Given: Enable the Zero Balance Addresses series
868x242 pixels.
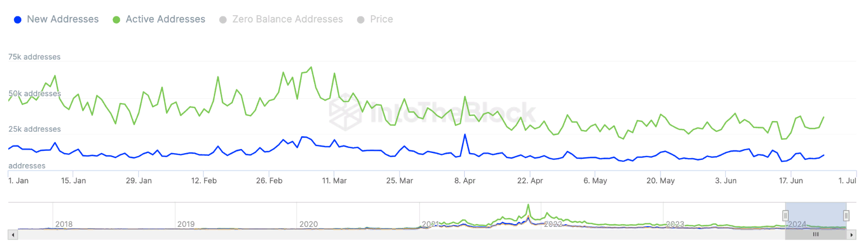Looking at the screenshot, I should point(287,19).
